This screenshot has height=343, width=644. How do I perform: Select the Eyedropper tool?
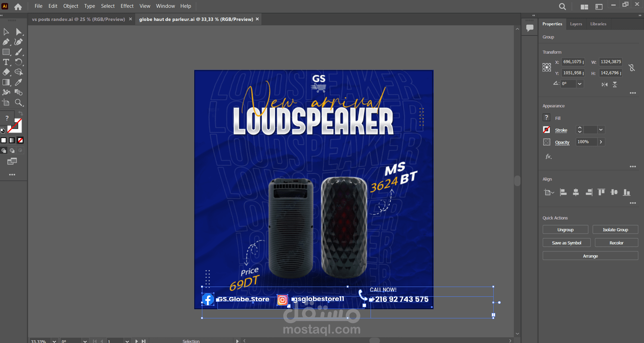tap(19, 82)
